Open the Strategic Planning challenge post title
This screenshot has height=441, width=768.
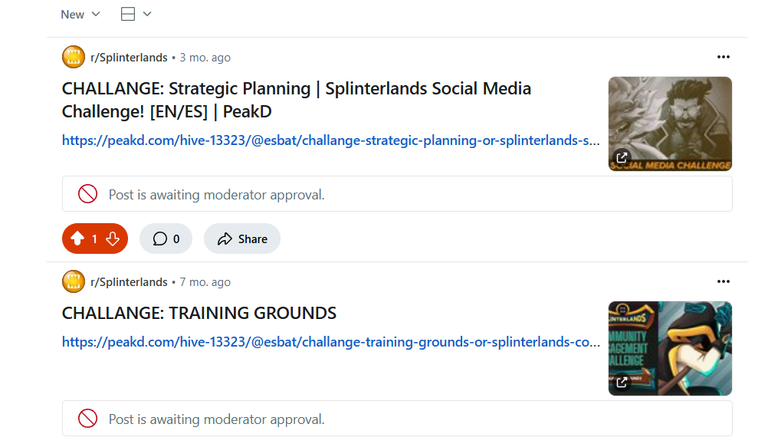(x=296, y=100)
